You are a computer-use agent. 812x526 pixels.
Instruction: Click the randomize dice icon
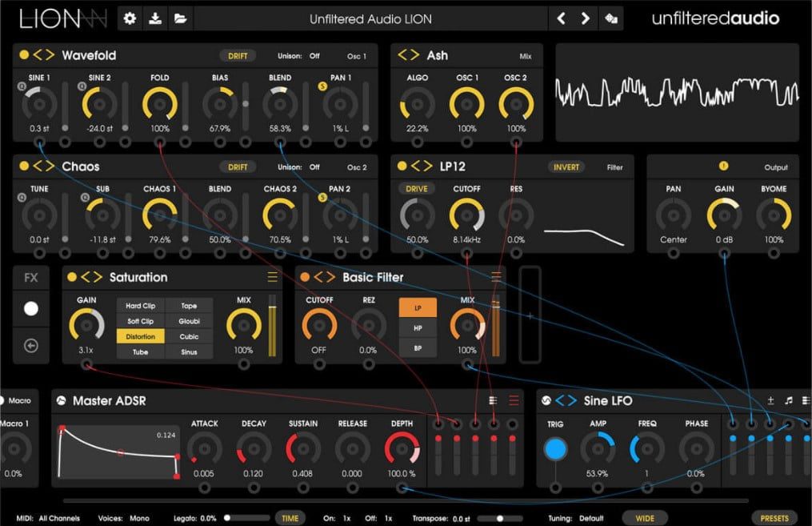click(611, 18)
